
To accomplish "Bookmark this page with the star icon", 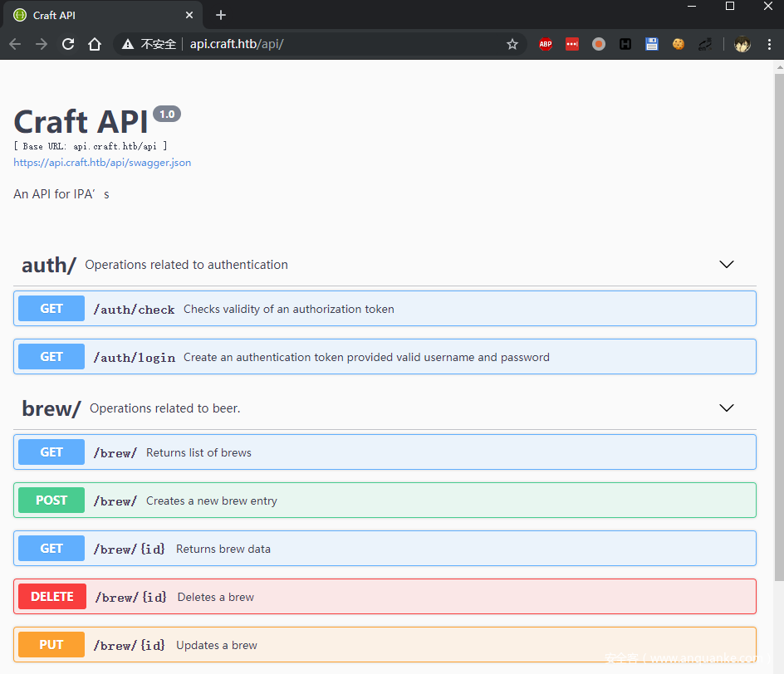I will [512, 44].
